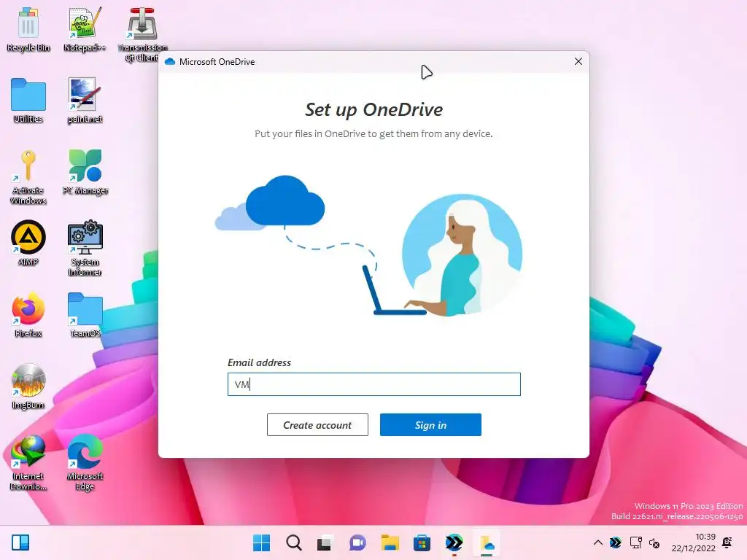Show hidden tray icons chevron
Viewport: 747px width, 560px height.
coord(598,542)
